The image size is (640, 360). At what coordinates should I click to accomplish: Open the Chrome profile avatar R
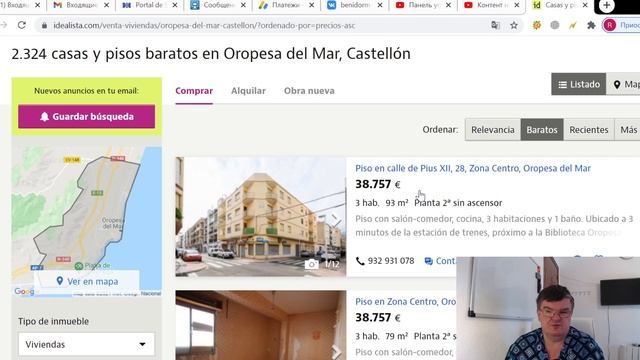pyautogui.click(x=609, y=25)
